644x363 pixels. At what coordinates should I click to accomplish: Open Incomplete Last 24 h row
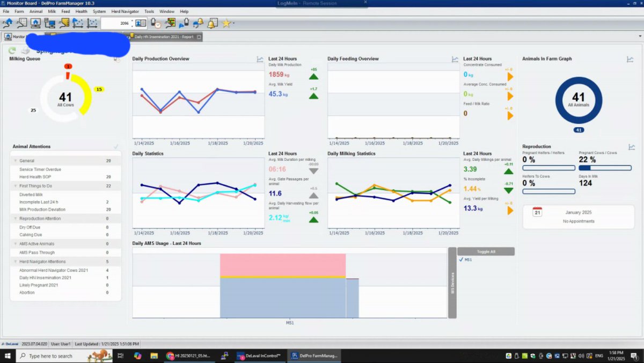tap(65, 202)
